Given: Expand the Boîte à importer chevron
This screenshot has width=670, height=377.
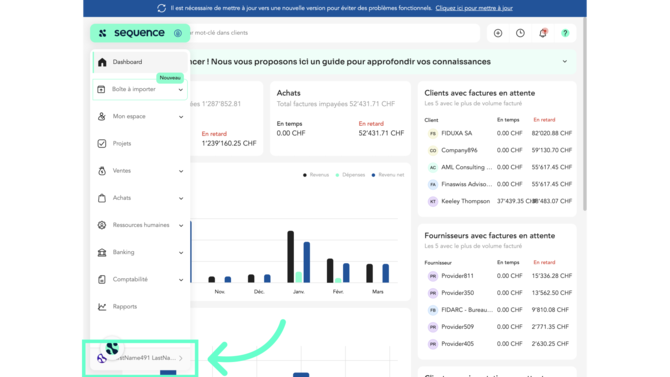Looking at the screenshot, I should [x=181, y=90].
